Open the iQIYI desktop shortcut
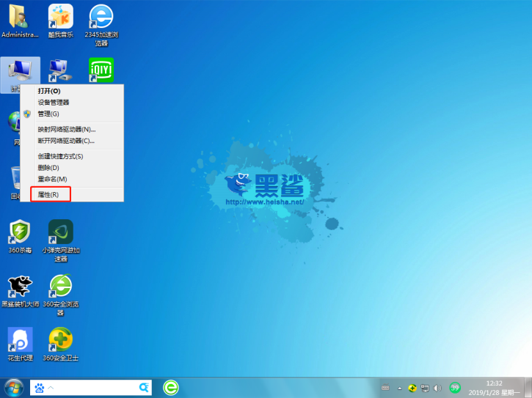This screenshot has height=398, width=532. pyautogui.click(x=101, y=70)
